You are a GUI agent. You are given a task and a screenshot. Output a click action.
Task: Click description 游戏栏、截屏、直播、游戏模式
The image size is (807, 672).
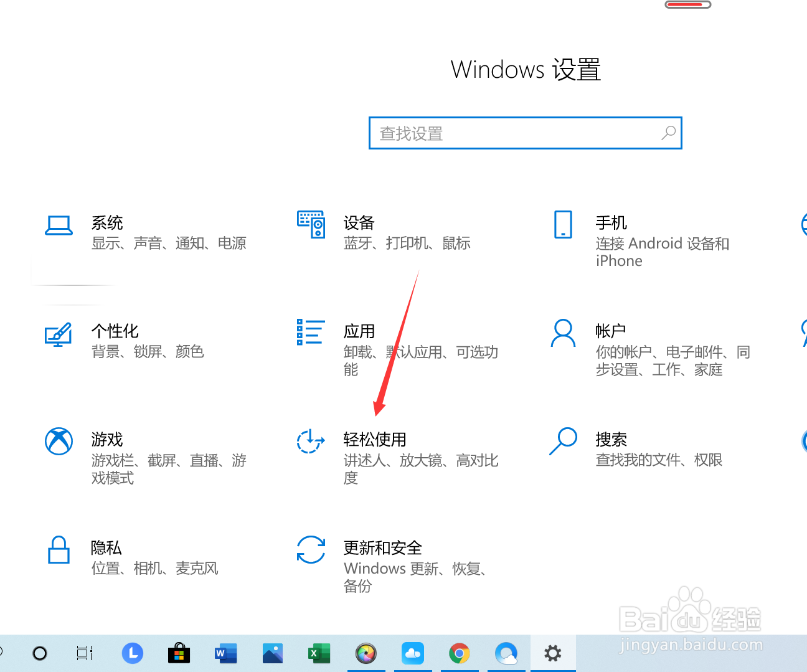(x=169, y=469)
